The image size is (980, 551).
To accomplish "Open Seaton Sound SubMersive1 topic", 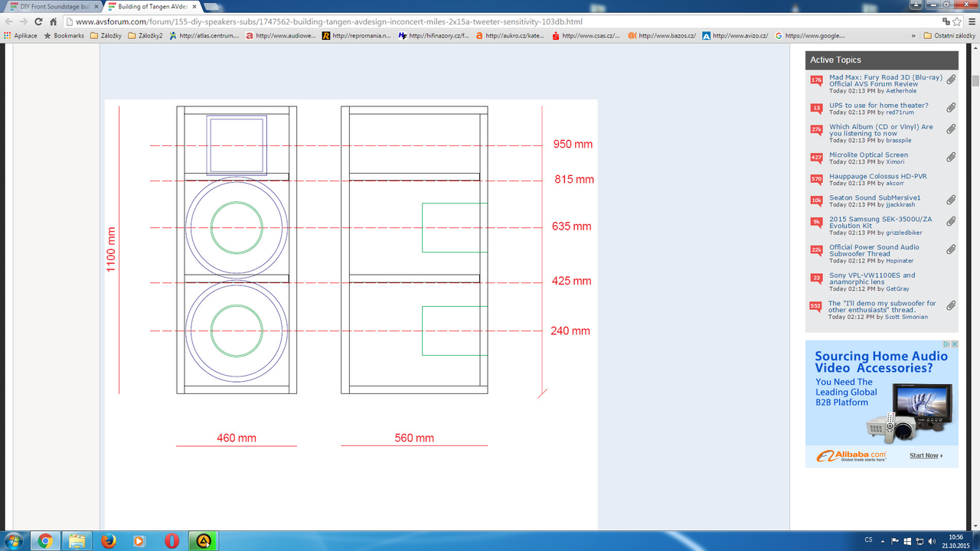I will [874, 197].
